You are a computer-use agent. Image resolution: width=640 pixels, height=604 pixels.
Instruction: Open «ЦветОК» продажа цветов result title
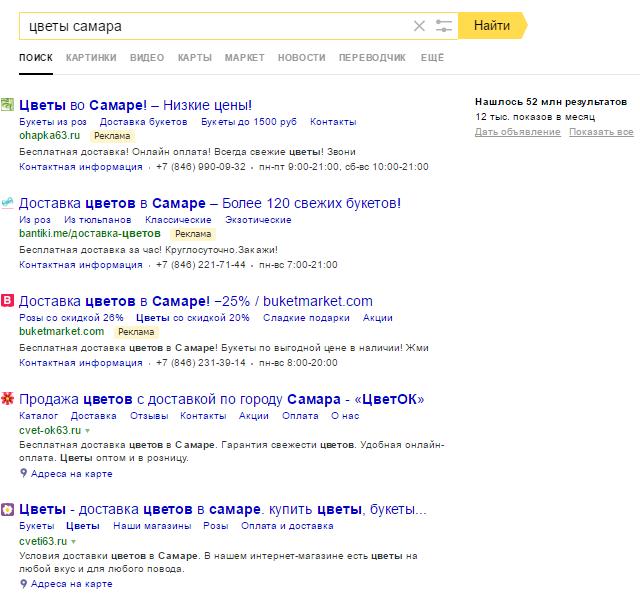(222, 399)
